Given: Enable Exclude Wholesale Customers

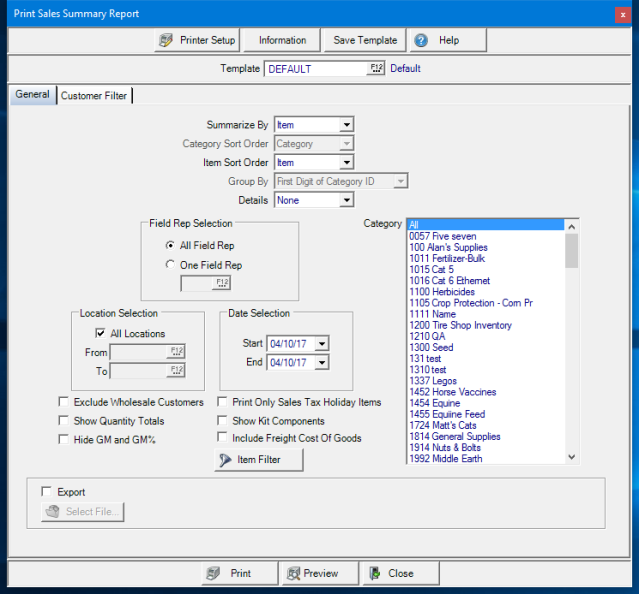Looking at the screenshot, I should point(64,403).
